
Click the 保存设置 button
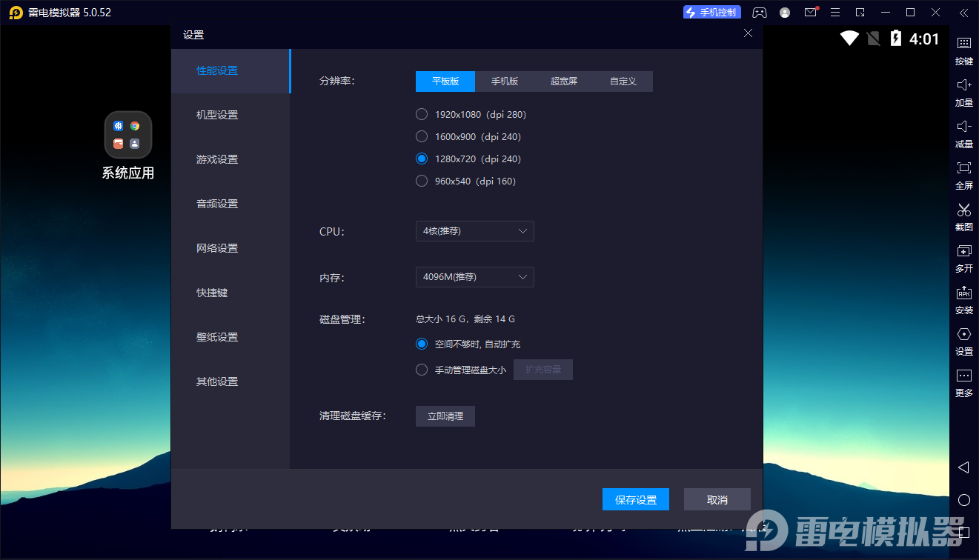[636, 499]
